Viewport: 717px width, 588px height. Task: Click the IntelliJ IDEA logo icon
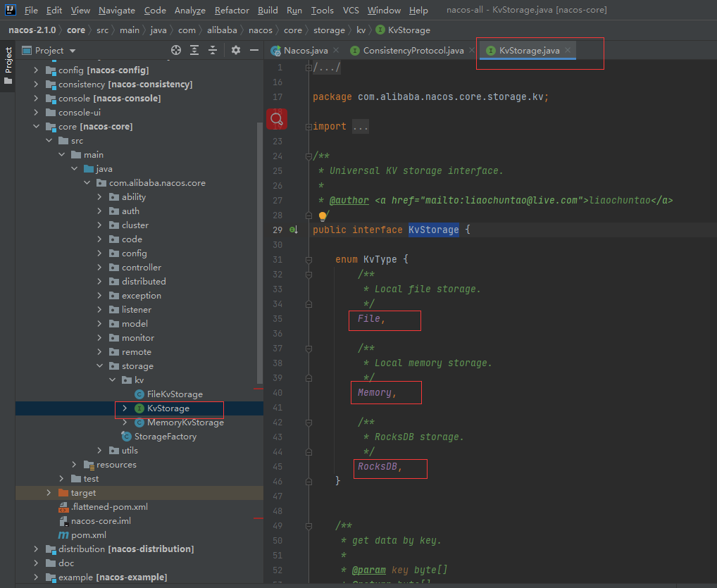click(10, 10)
